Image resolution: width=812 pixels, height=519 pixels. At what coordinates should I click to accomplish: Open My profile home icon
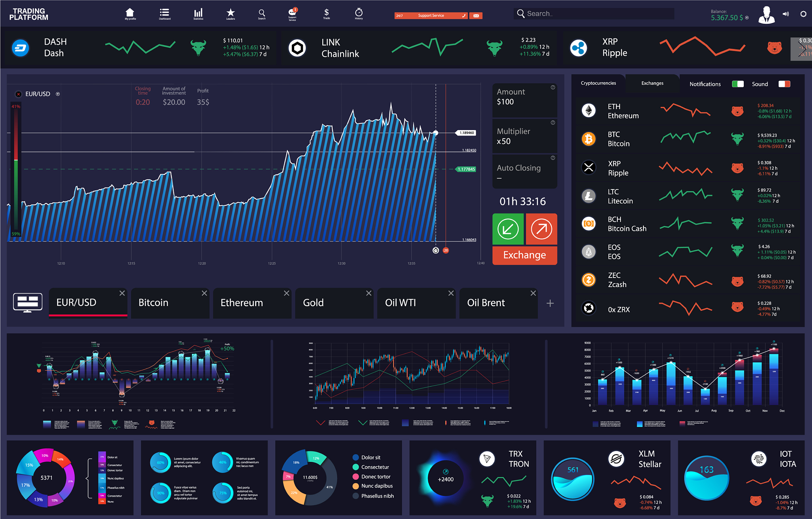130,13
